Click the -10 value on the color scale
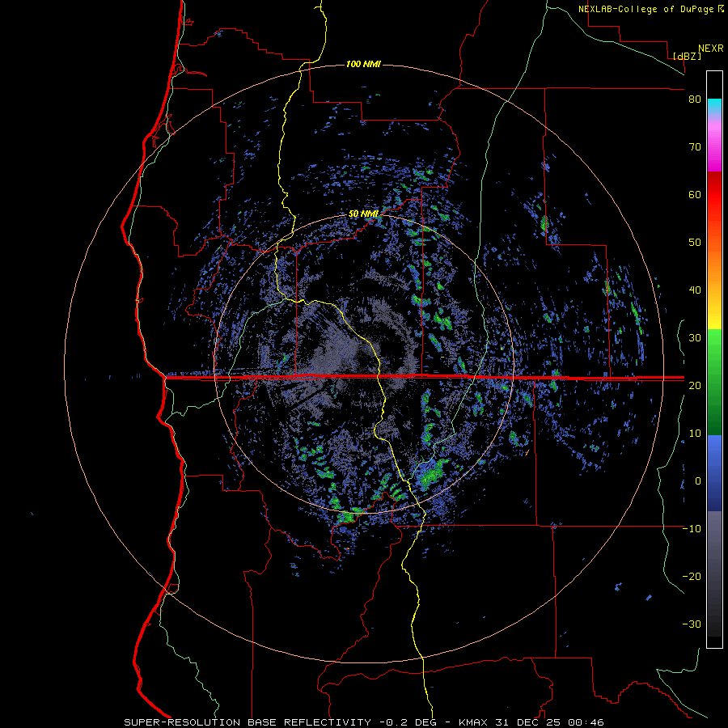Viewport: 728px width, 728px height. click(x=692, y=529)
